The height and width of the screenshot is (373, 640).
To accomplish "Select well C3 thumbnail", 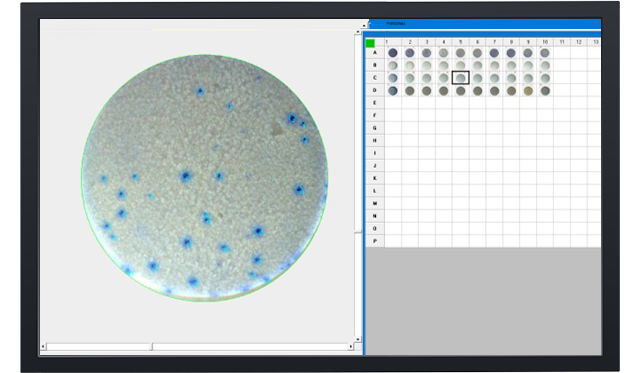I will coord(427,78).
